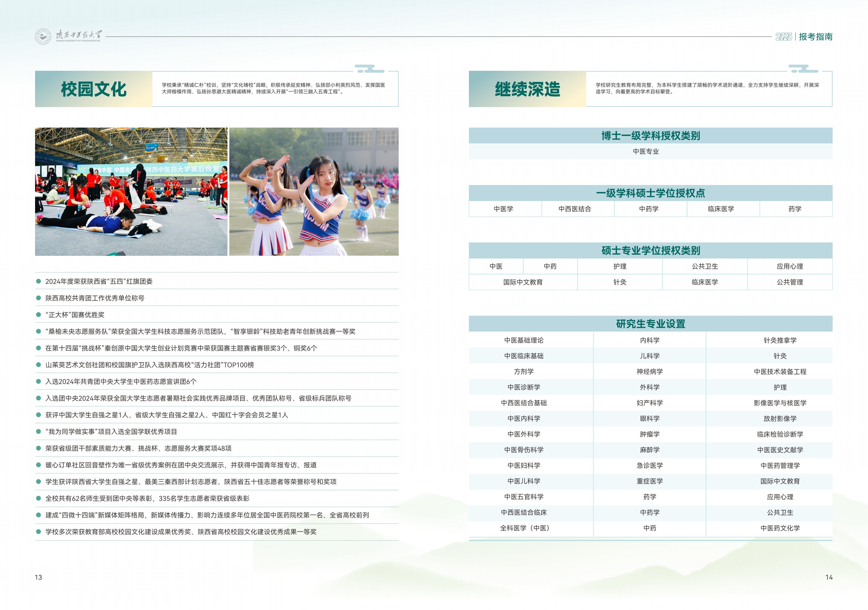Click page number 14
868x610 pixels.
[829, 577]
